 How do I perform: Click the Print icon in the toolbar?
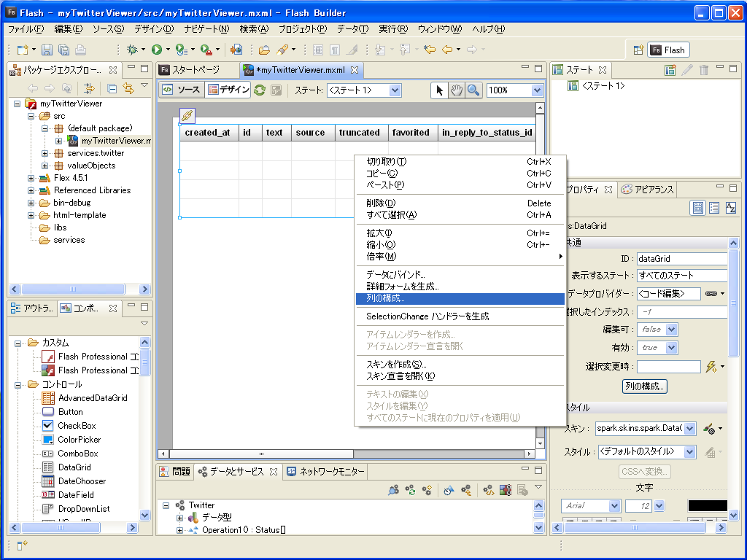(x=80, y=50)
